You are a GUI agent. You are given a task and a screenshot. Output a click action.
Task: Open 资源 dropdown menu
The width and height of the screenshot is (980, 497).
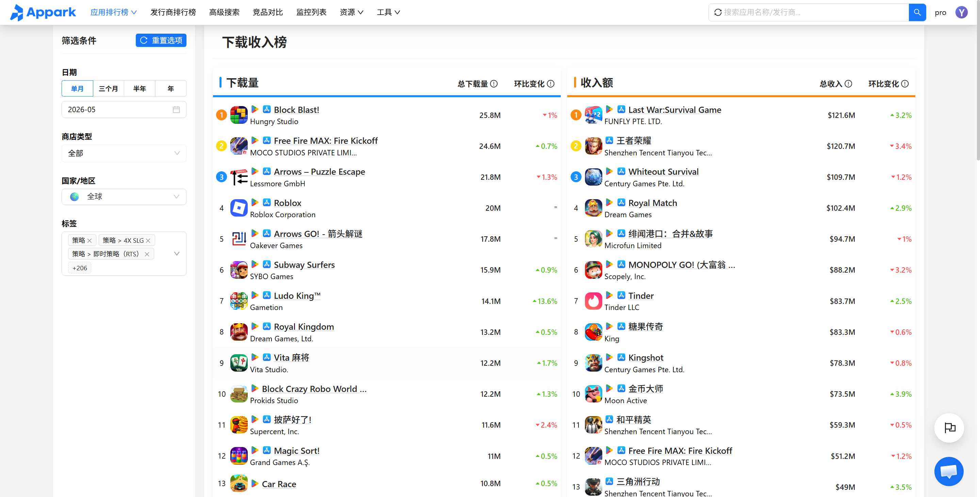(351, 12)
